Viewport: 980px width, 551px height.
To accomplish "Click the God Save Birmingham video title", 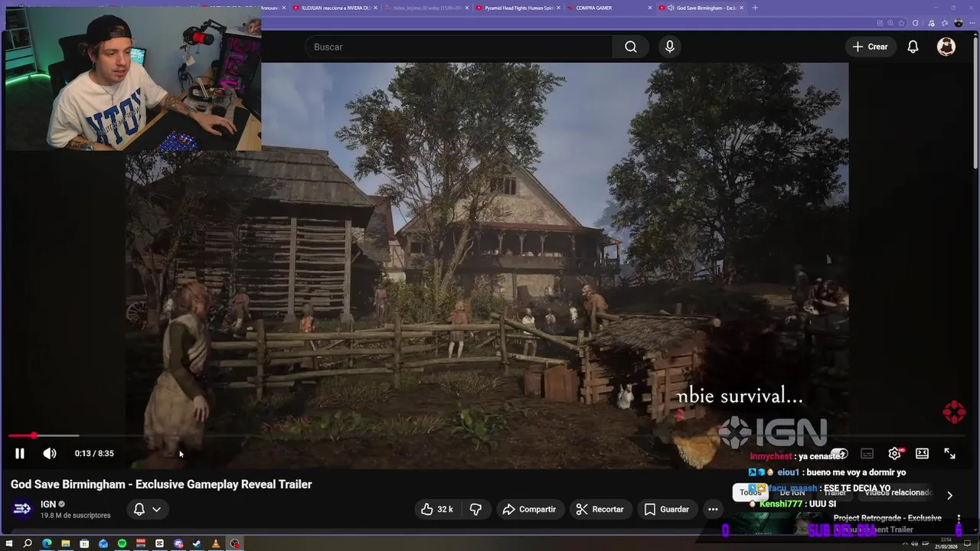I will click(161, 484).
